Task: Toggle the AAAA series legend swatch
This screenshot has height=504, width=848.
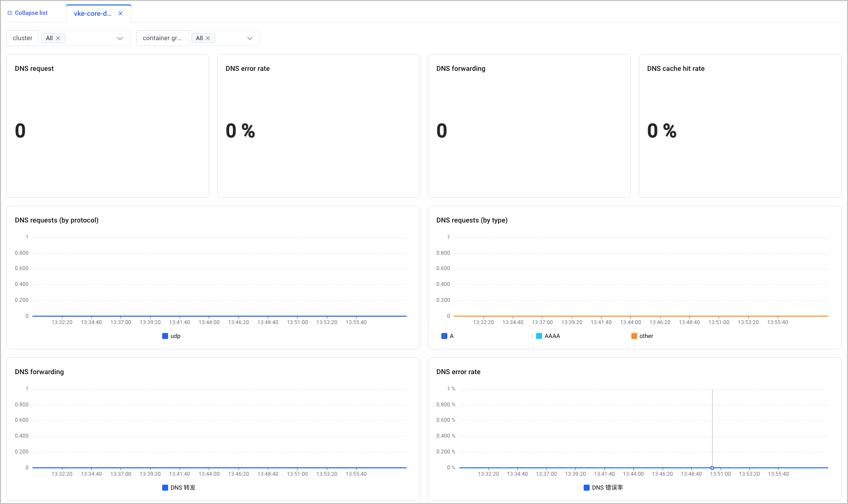Action: click(x=539, y=336)
